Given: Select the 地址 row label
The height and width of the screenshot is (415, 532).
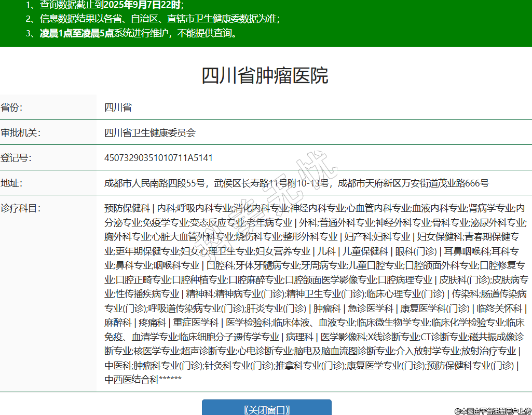Looking at the screenshot, I should click(x=12, y=183).
